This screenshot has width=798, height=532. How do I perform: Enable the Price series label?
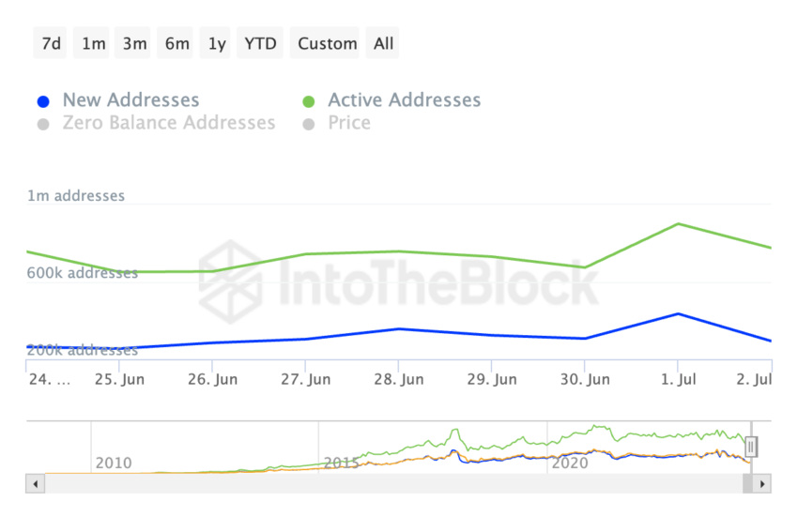[x=348, y=123]
